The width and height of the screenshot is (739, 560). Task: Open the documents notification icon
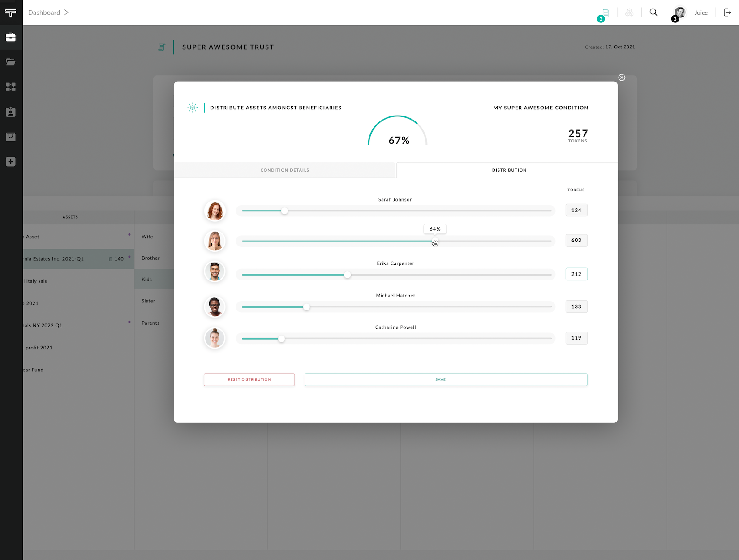click(605, 13)
